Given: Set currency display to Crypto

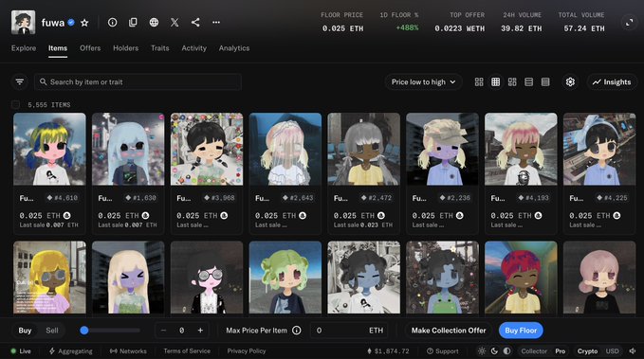Looking at the screenshot, I should [x=587, y=350].
